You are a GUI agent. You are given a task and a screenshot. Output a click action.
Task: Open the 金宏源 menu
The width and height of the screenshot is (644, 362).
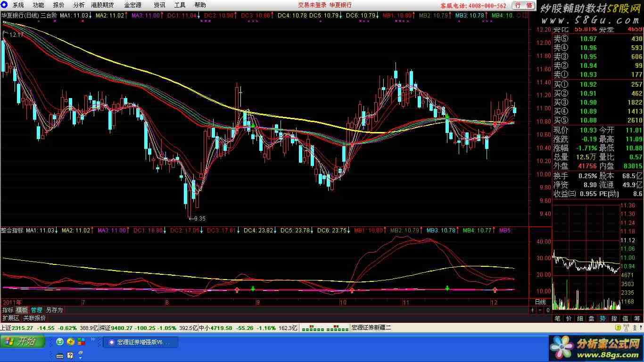132,5
